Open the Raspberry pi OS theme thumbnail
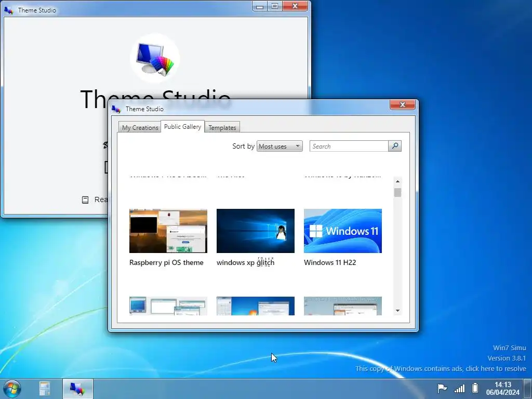Image resolution: width=532 pixels, height=399 pixels. pos(168,231)
